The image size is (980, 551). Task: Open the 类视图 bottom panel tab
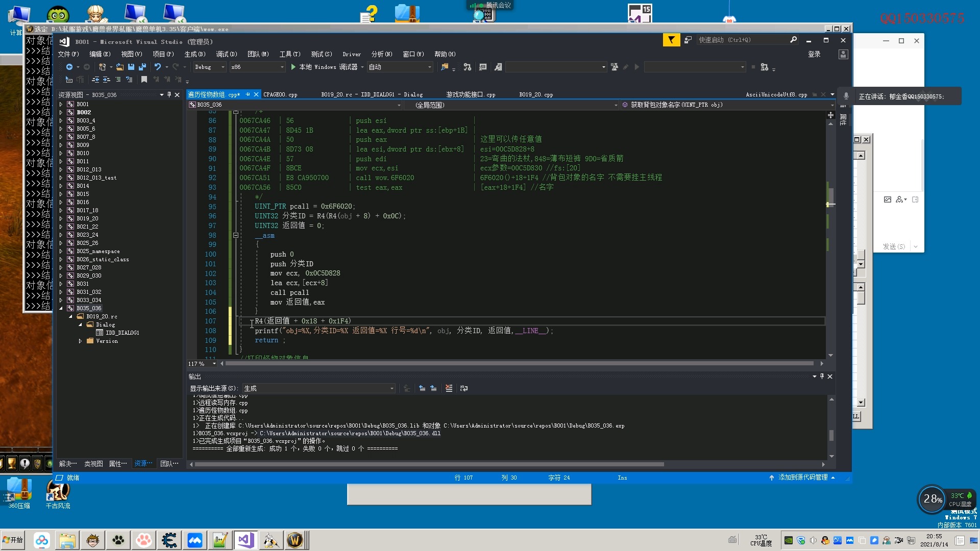pos(93,464)
